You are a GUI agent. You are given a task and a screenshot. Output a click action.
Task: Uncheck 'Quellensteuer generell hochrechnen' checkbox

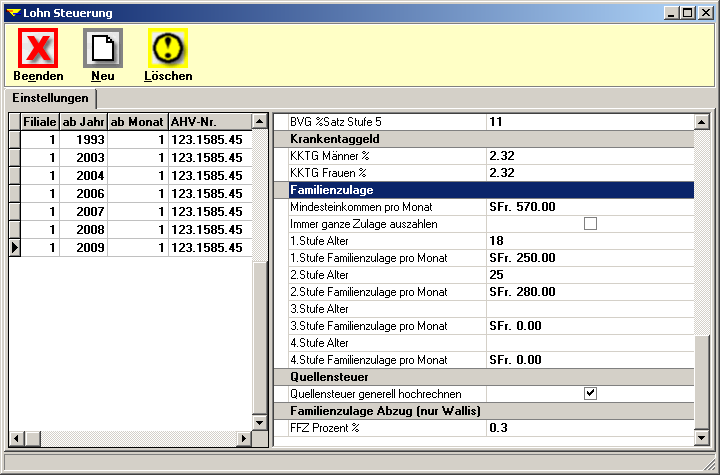590,394
